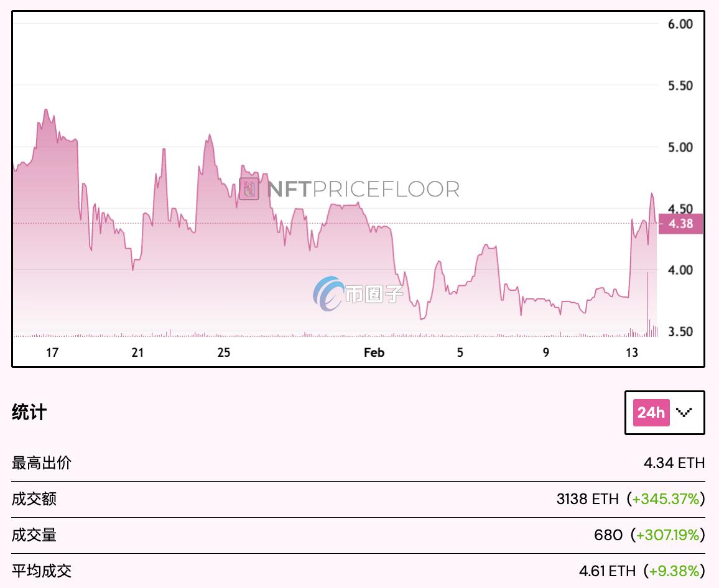The height and width of the screenshot is (588, 719).
Task: Click the NFT Price Floor logo icon
Action: tap(249, 189)
